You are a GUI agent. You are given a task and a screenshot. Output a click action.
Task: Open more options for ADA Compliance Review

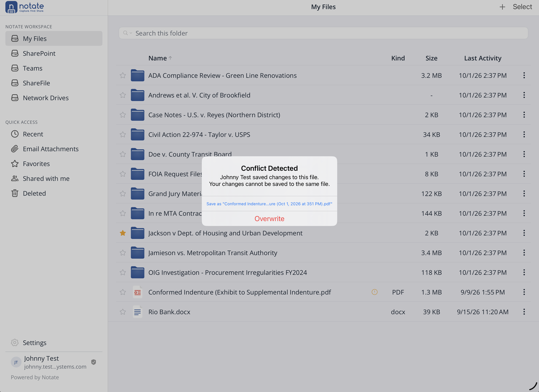pyautogui.click(x=524, y=75)
